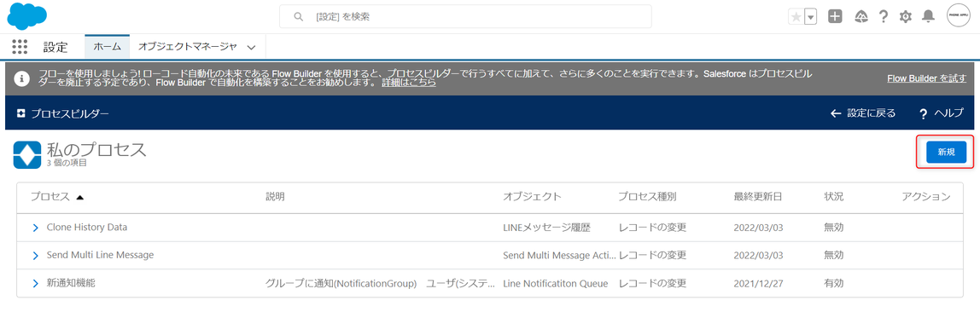Focus the setup search field
Image resolution: width=980 pixels, height=312 pixels.
point(465,16)
